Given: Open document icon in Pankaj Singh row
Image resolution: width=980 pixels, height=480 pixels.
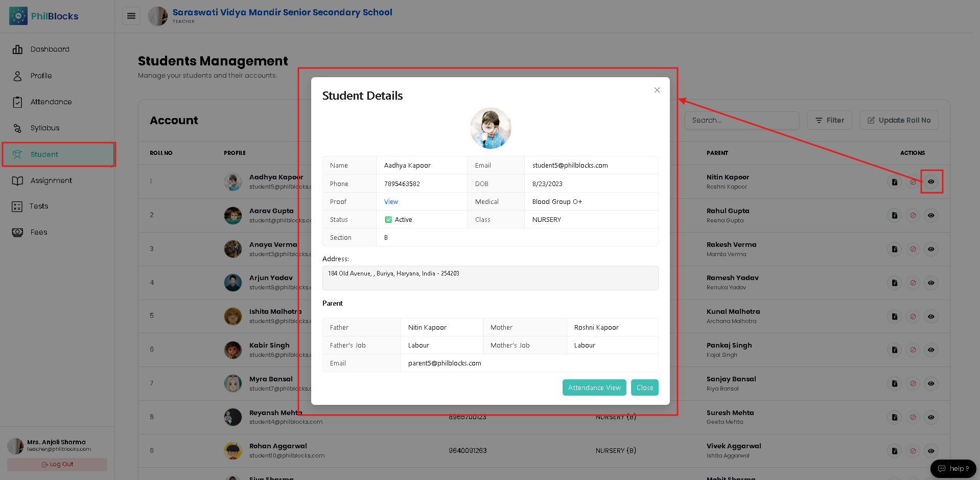Looking at the screenshot, I should (x=895, y=350).
